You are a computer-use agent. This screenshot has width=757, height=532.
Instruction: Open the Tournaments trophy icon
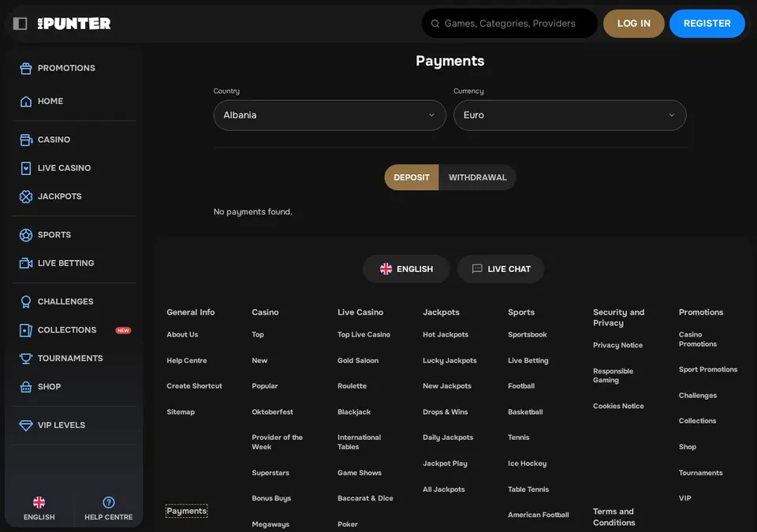point(26,359)
